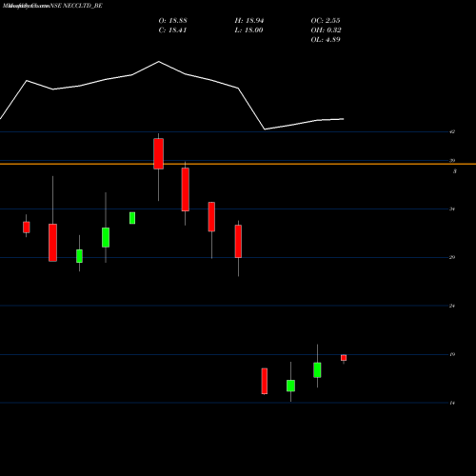The height and width of the screenshot is (476, 476).
Task: Click the 14 price axis label
Action: 452,403
